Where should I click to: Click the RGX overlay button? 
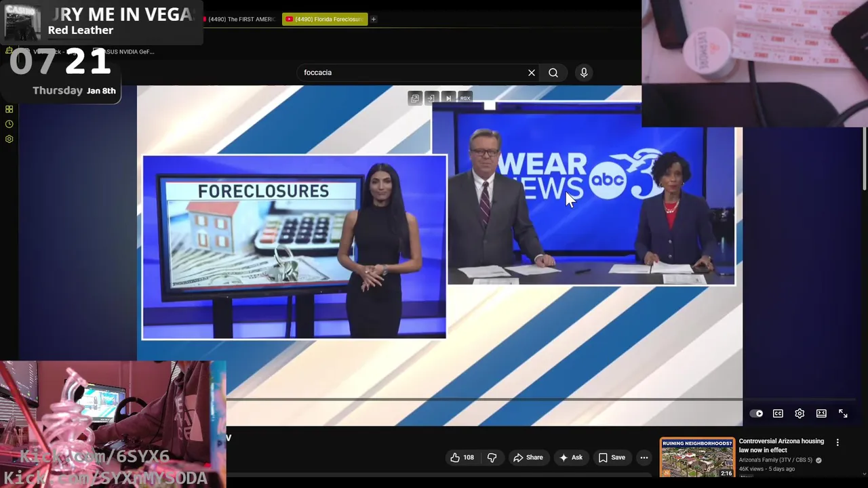pos(465,98)
